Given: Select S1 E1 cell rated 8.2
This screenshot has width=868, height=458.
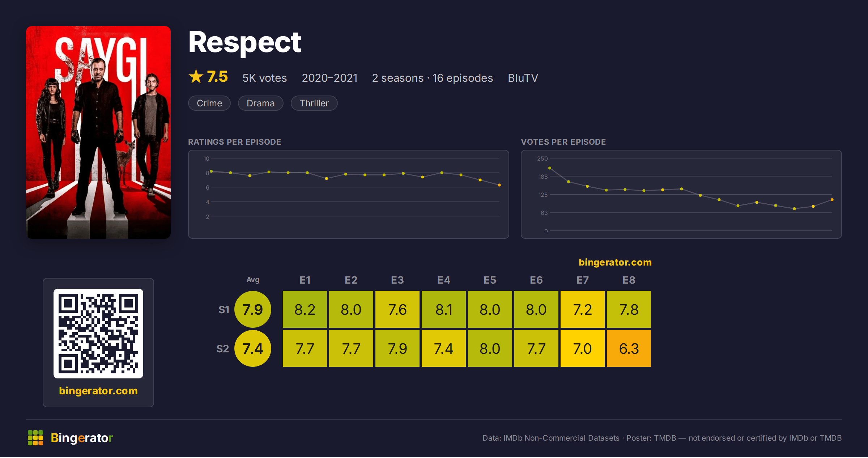Looking at the screenshot, I should [x=305, y=309].
